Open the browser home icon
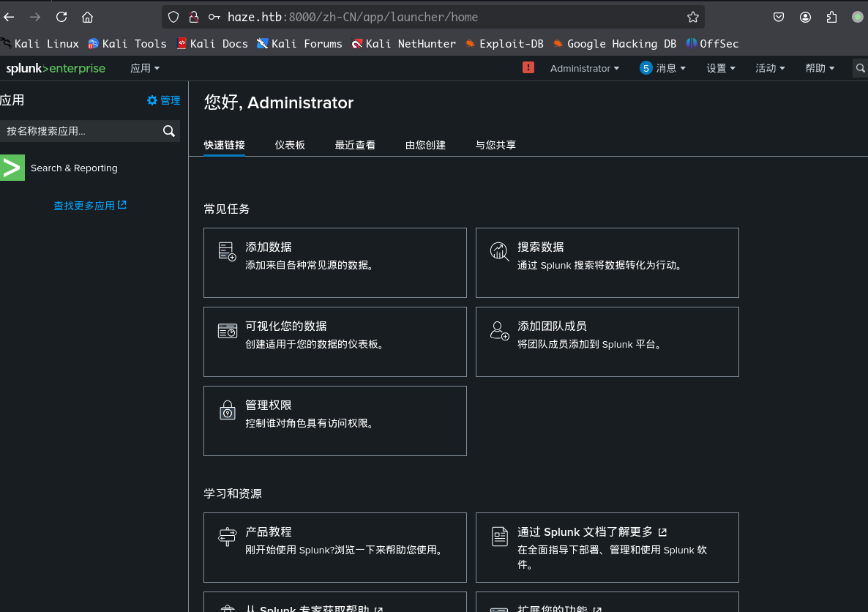The width and height of the screenshot is (868, 612). (x=88, y=17)
